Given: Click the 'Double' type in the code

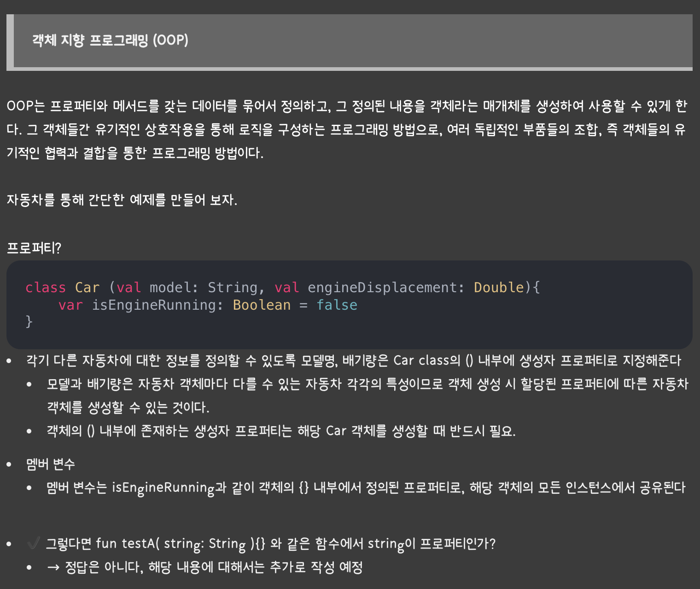Looking at the screenshot, I should click(x=499, y=288).
